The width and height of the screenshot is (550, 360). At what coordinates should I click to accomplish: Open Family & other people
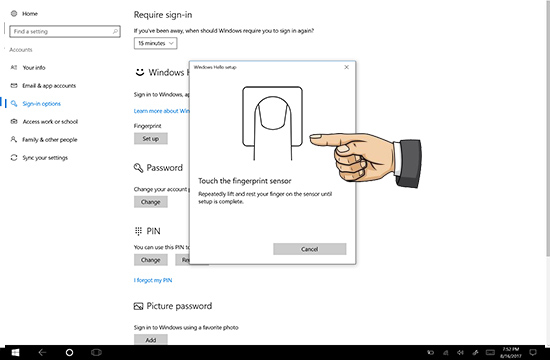coord(50,140)
